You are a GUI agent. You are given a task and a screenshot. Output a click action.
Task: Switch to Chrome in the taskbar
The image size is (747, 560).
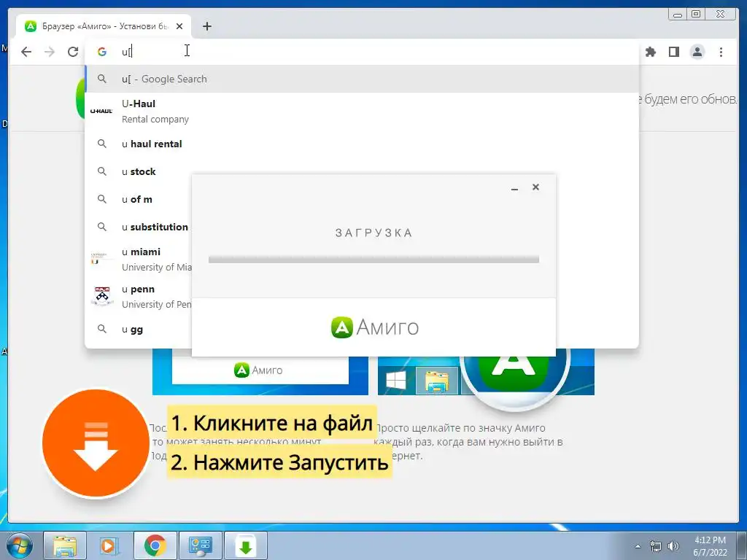[155, 545]
